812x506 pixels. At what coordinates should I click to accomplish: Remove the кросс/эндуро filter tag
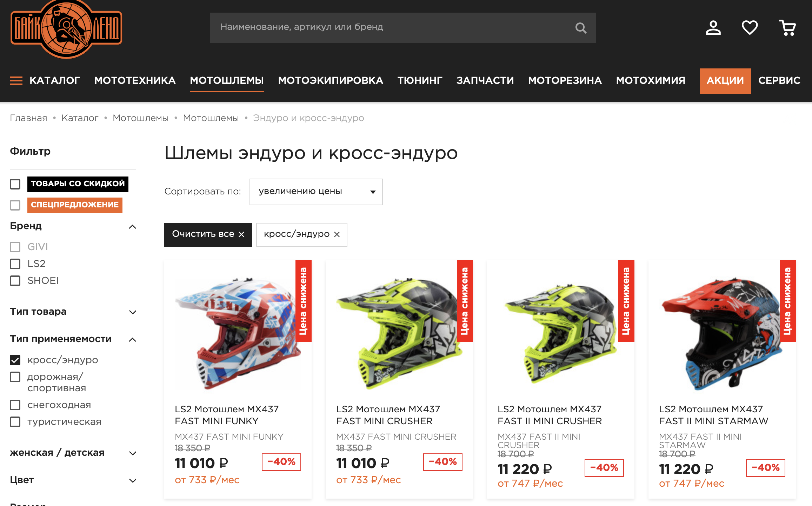(x=337, y=234)
